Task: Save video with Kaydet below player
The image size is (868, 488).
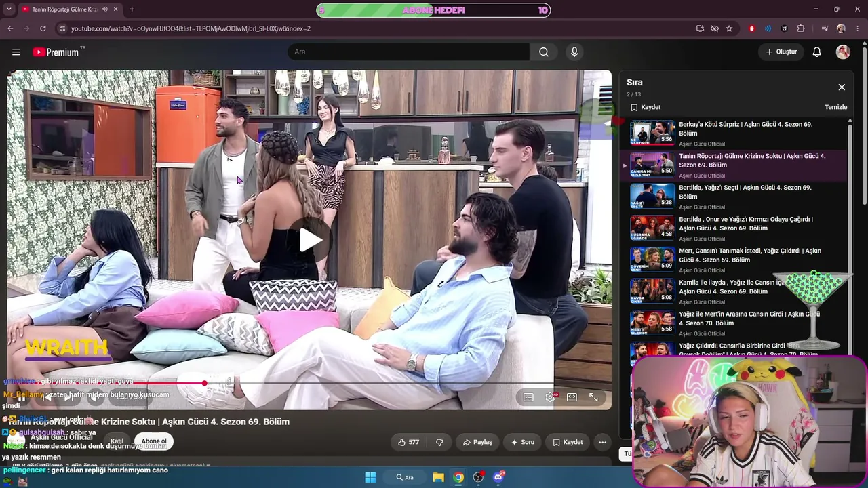Action: 568,442
